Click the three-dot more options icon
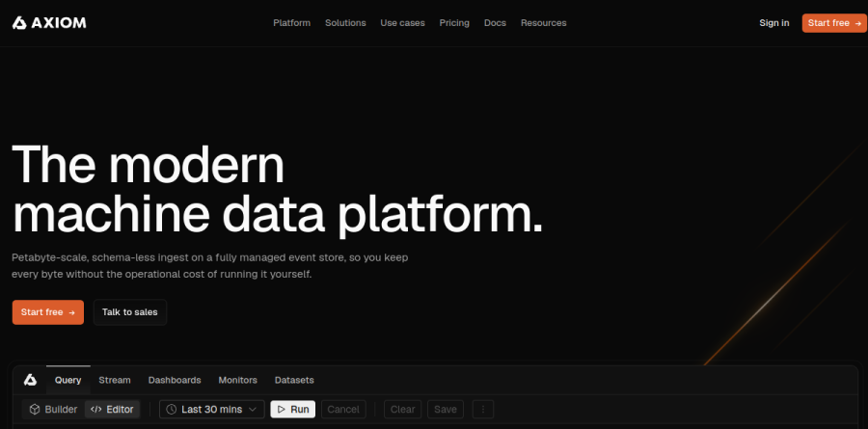 [483, 409]
